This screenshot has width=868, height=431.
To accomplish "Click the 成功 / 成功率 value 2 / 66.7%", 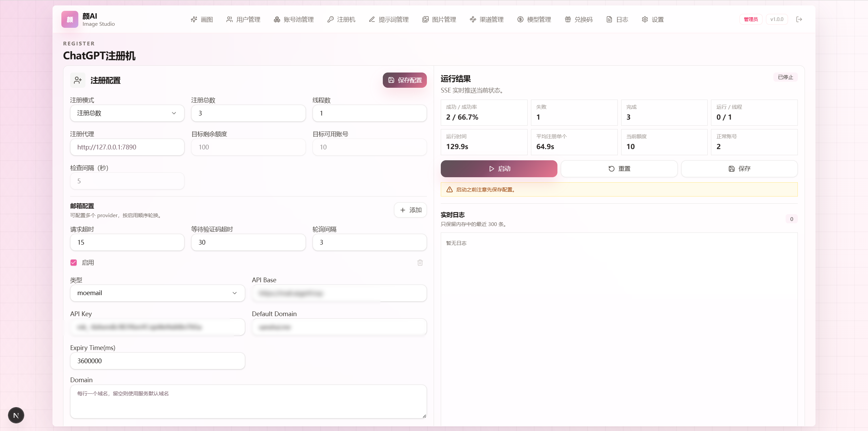I will click(x=462, y=117).
